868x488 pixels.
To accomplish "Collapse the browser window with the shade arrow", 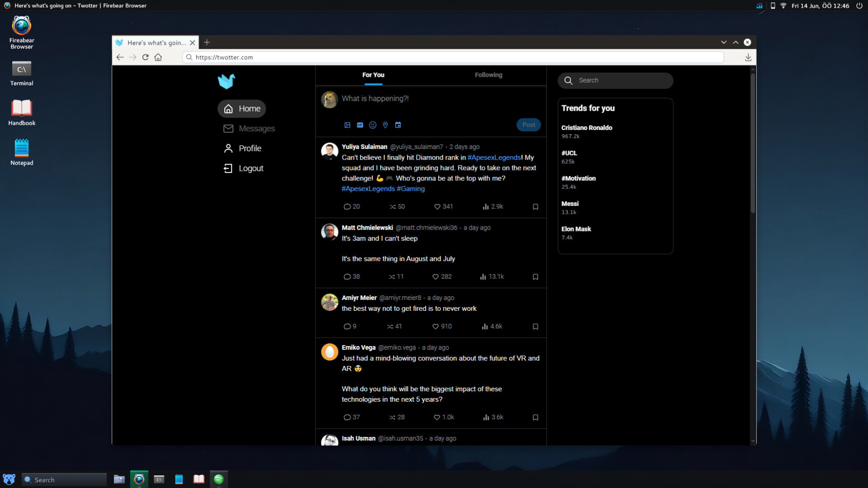I will click(x=736, y=42).
